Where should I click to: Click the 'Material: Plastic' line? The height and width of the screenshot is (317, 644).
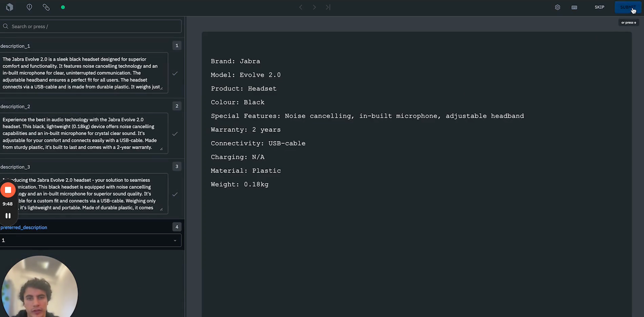click(246, 171)
